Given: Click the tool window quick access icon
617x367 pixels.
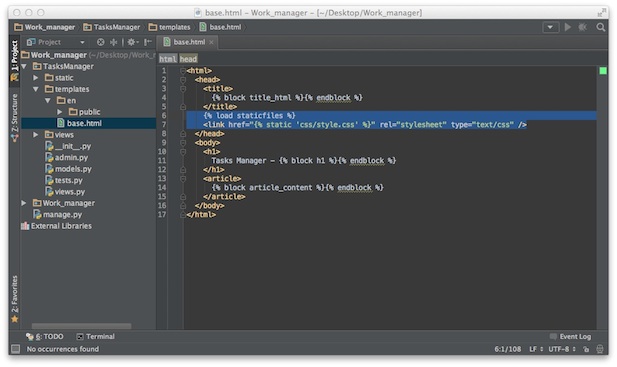Looking at the screenshot, I should (x=15, y=349).
